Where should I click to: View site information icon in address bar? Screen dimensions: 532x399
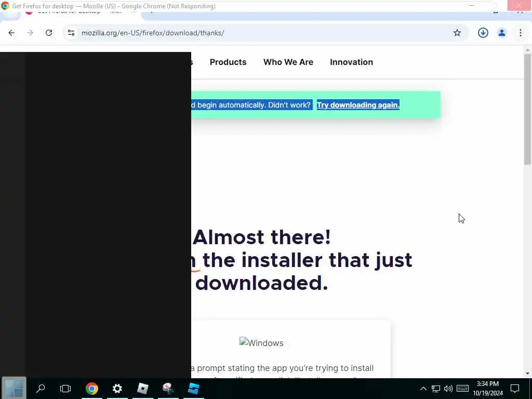(x=71, y=33)
